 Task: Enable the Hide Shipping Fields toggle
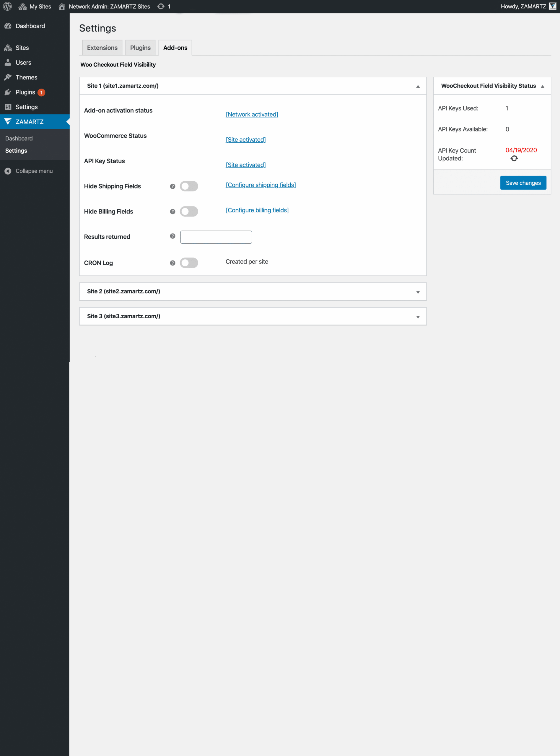pyautogui.click(x=189, y=186)
